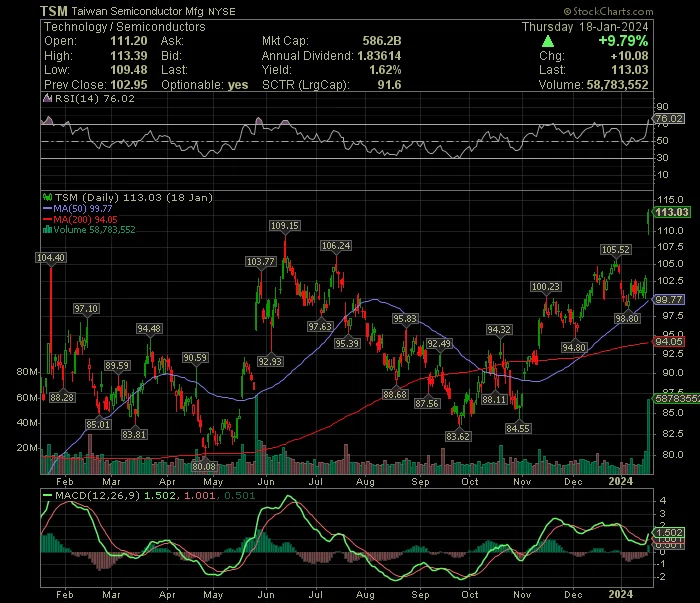The height and width of the screenshot is (603, 700).
Task: Click the 84.55 price label
Action: pyautogui.click(x=518, y=428)
